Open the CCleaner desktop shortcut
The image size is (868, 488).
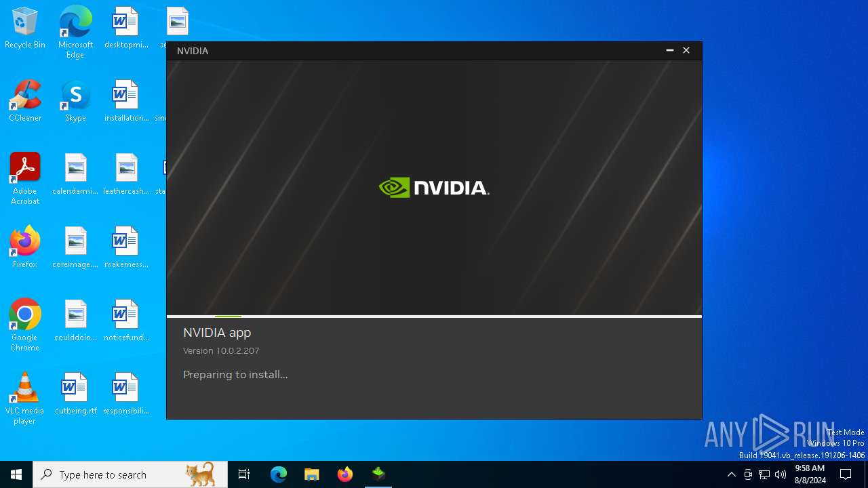pos(25,102)
